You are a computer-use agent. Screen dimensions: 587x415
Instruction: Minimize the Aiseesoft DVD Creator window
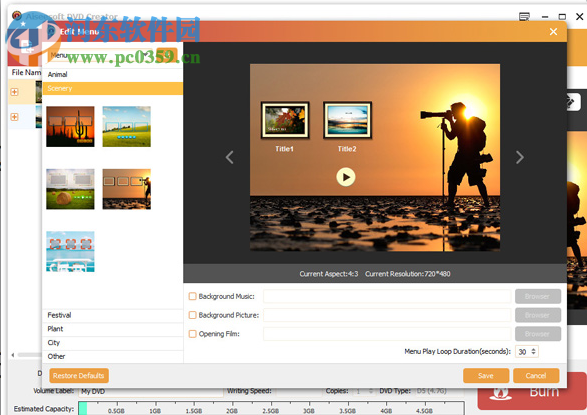(545, 16)
